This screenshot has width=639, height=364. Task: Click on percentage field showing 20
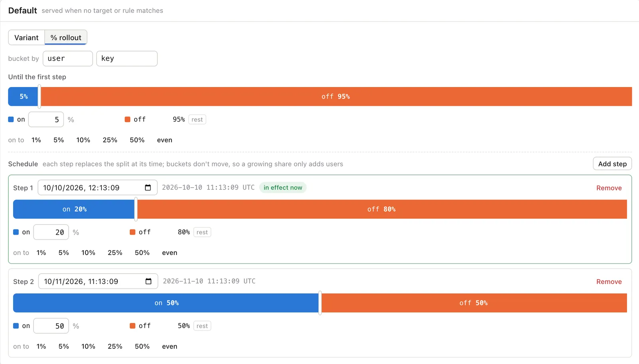pos(51,232)
